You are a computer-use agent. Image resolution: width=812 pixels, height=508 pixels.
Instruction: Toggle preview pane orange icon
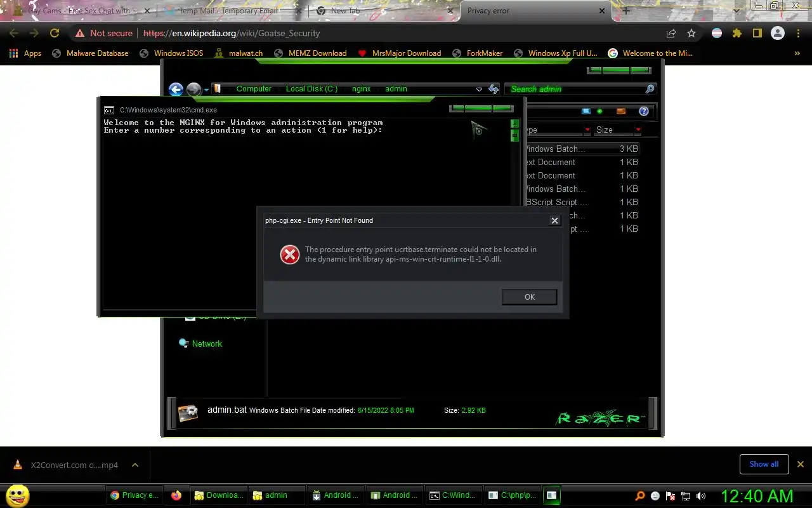(621, 111)
